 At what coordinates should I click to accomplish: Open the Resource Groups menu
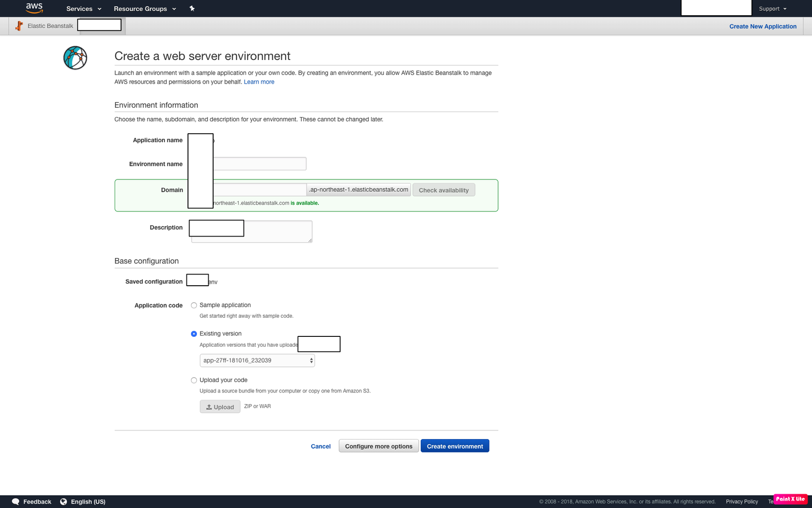(x=145, y=9)
